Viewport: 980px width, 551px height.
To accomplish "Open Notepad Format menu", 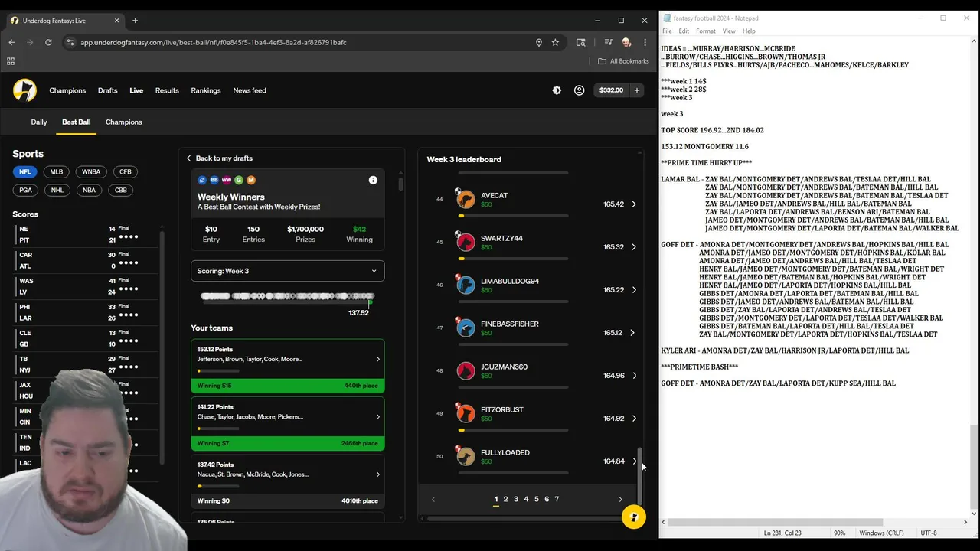I will tap(706, 31).
